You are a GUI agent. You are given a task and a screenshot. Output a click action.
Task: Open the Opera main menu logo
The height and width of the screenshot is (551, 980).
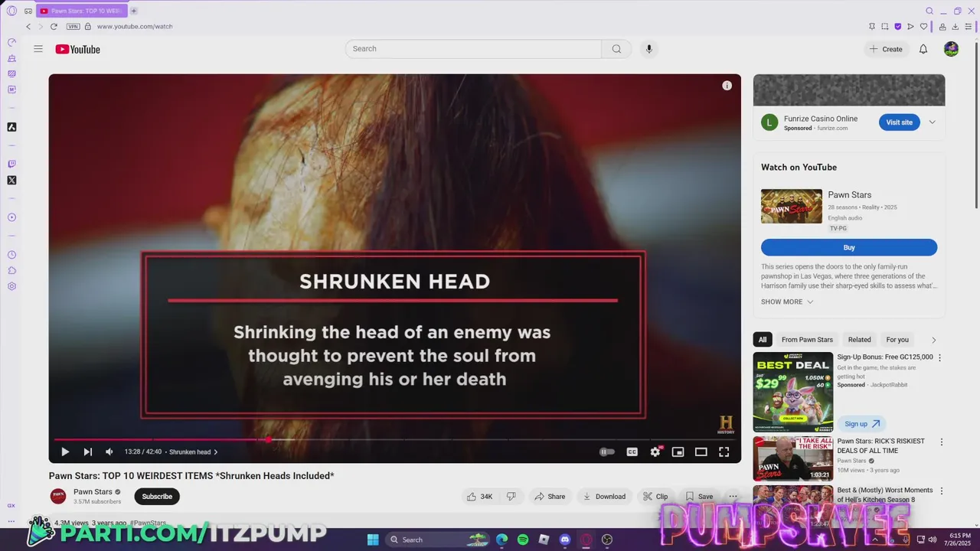[x=11, y=11]
